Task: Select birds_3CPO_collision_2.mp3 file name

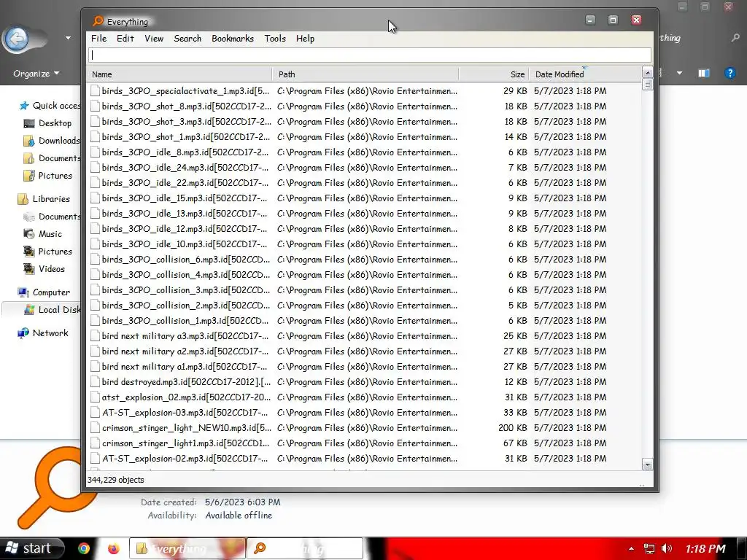Action: (x=186, y=306)
